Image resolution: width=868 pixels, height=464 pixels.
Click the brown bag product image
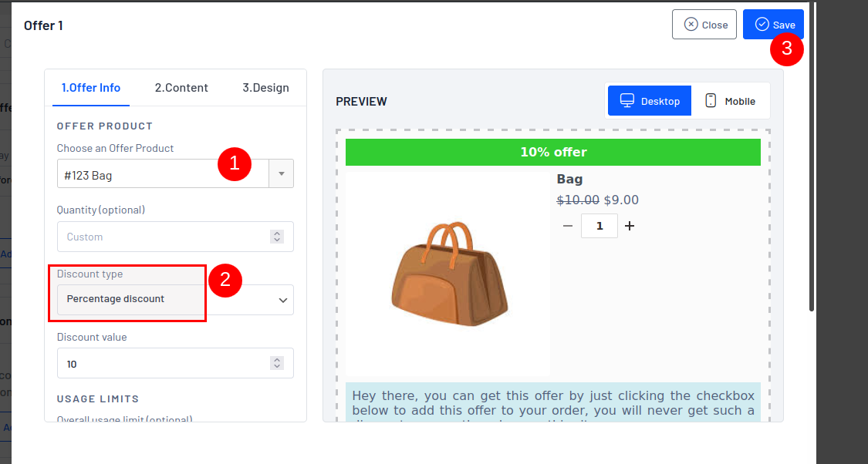(449, 275)
